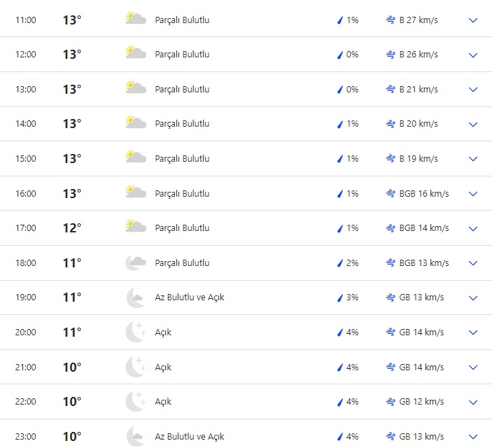Click the raindrop icon next to 3%
This screenshot has height=448, width=492.
click(340, 298)
